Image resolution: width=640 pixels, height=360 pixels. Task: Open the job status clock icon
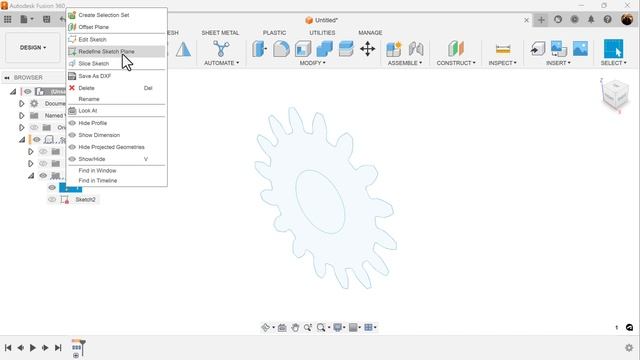(x=575, y=20)
